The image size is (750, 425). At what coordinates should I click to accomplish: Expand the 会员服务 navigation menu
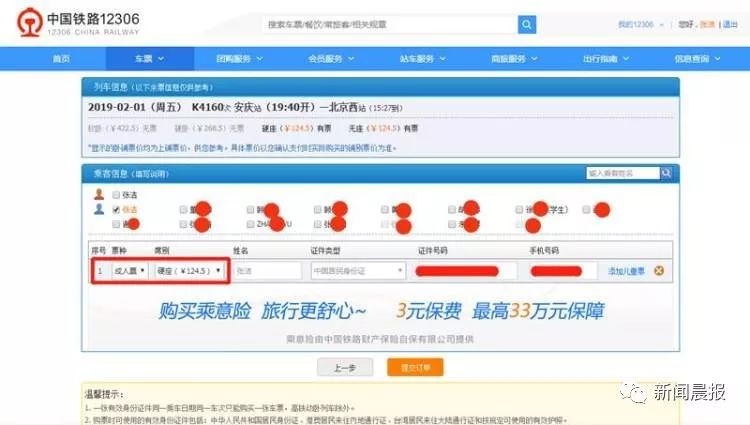(x=331, y=59)
